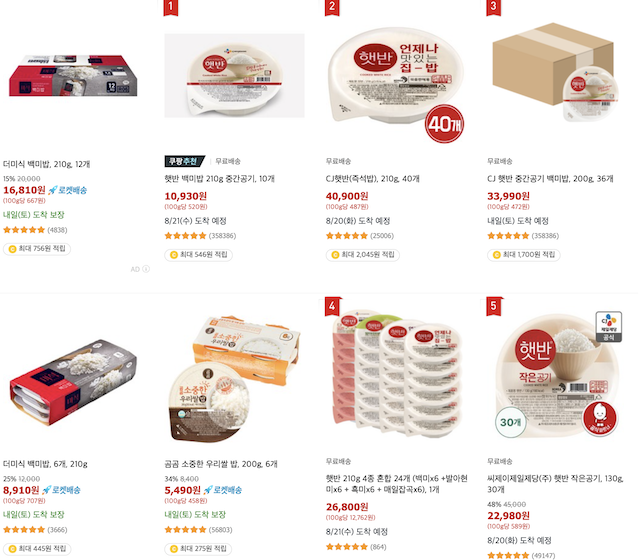
Task: Click the AD info icon
Action: point(146,269)
